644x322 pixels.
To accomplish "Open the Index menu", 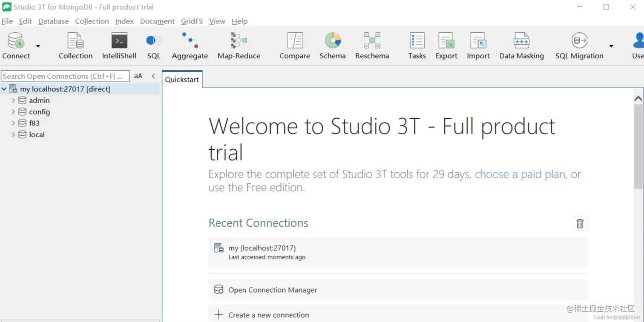I will pos(124,21).
